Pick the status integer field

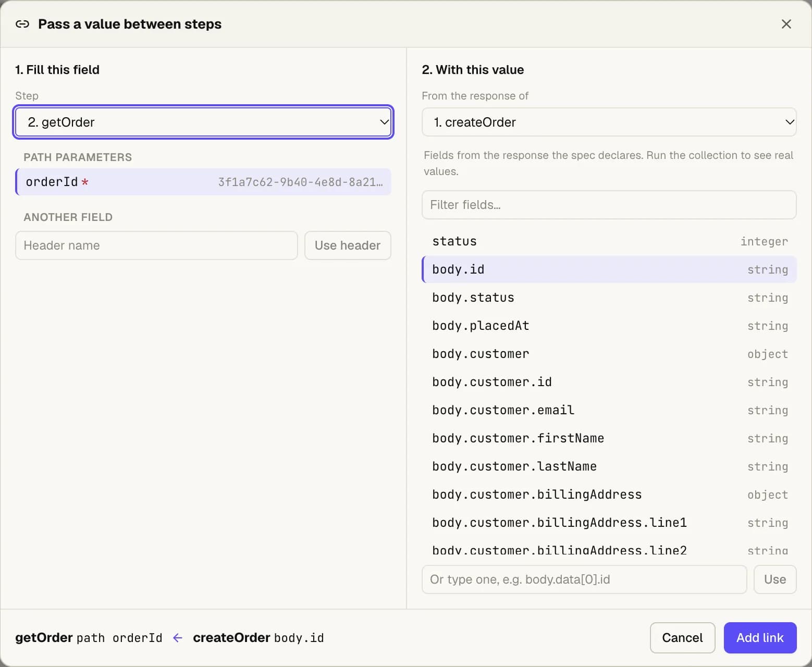[609, 241]
